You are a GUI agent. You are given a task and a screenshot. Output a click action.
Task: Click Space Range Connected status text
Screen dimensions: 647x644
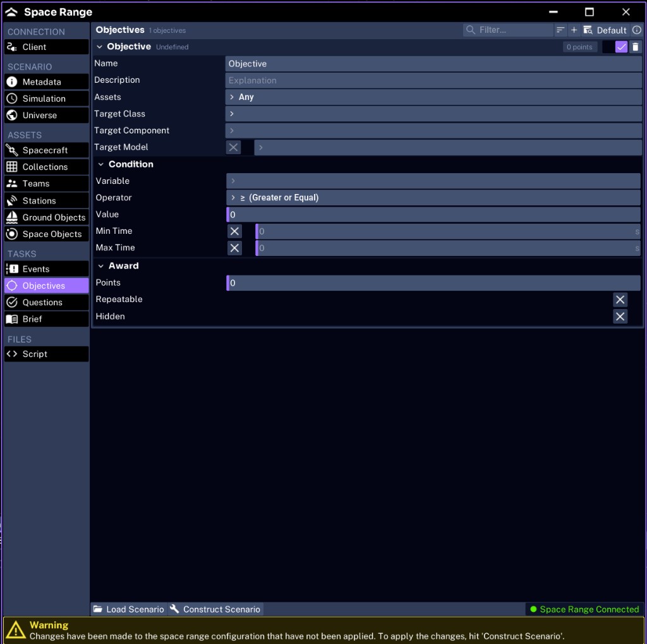[x=590, y=609]
